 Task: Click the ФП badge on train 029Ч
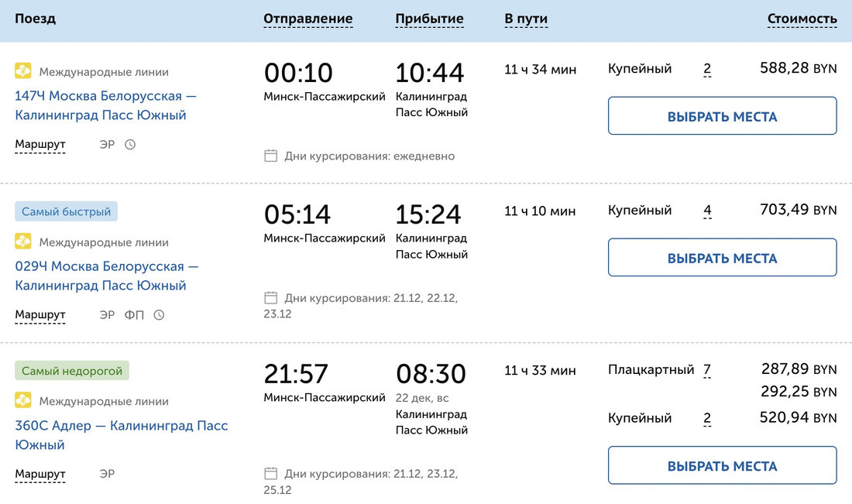[x=134, y=315]
